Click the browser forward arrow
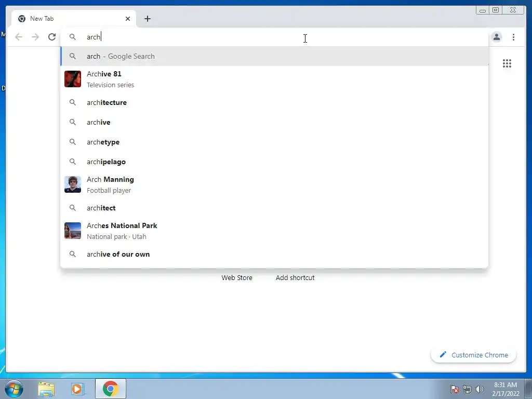The width and height of the screenshot is (532, 399). pyautogui.click(x=35, y=37)
